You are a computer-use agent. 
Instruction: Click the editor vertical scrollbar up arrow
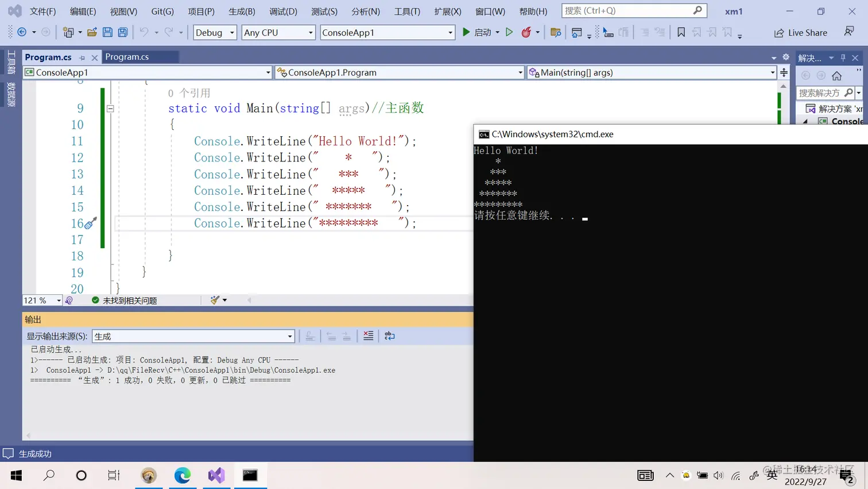783,86
